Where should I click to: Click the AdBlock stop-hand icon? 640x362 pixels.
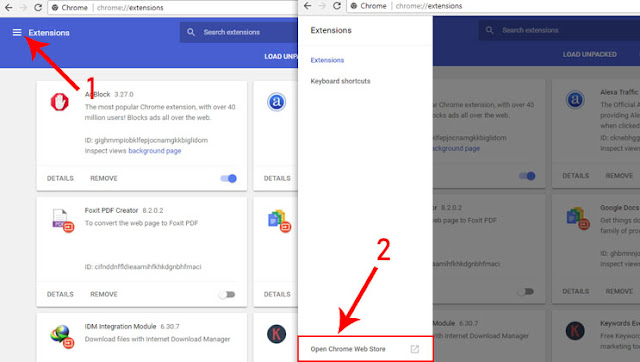coord(60,102)
